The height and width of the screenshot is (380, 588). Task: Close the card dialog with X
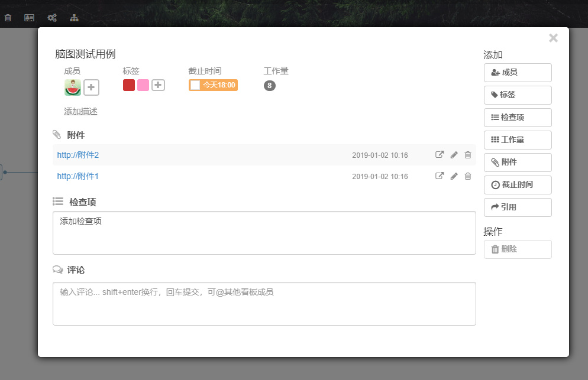(553, 38)
